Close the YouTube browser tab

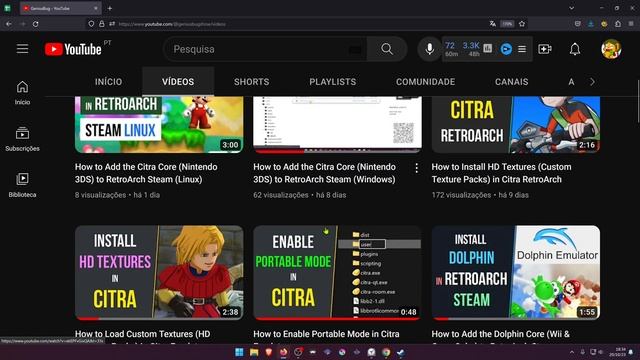tap(96, 8)
